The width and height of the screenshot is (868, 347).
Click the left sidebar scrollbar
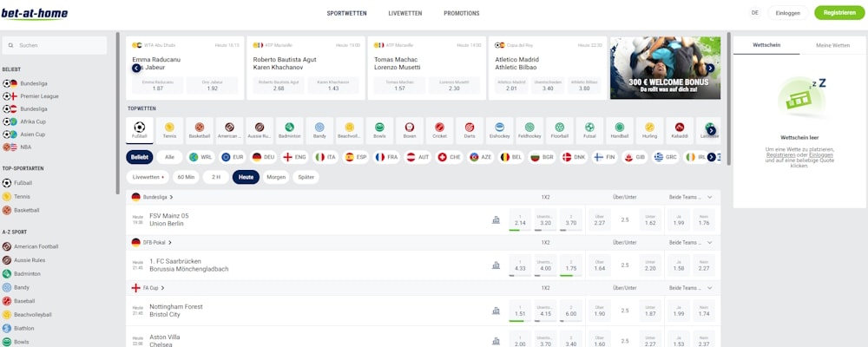[118, 113]
